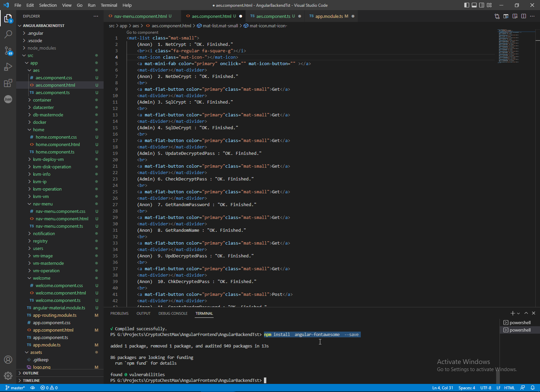Click the Split Editor Right icon

523,16
